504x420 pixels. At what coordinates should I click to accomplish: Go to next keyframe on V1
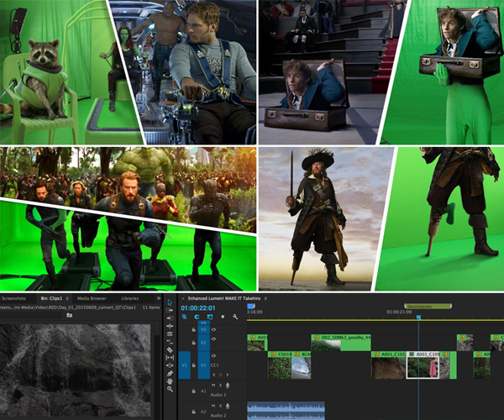coord(228,375)
